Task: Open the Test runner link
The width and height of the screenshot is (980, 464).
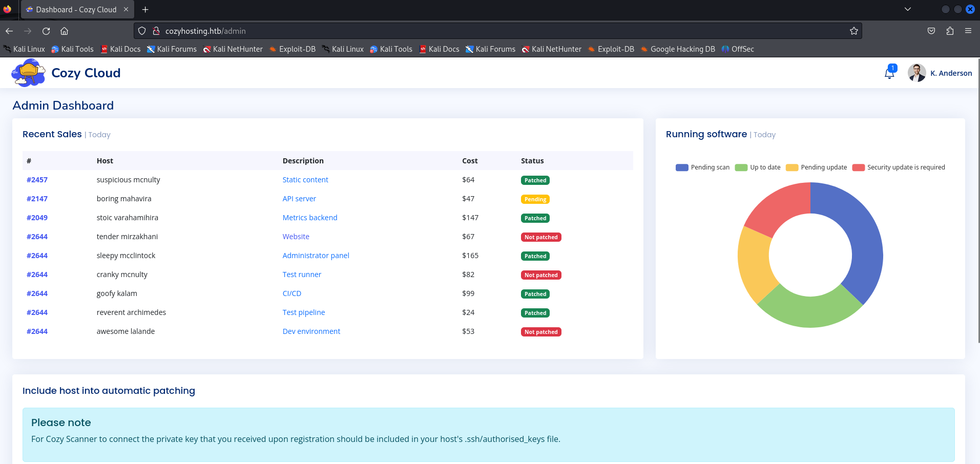Action: [x=302, y=275]
